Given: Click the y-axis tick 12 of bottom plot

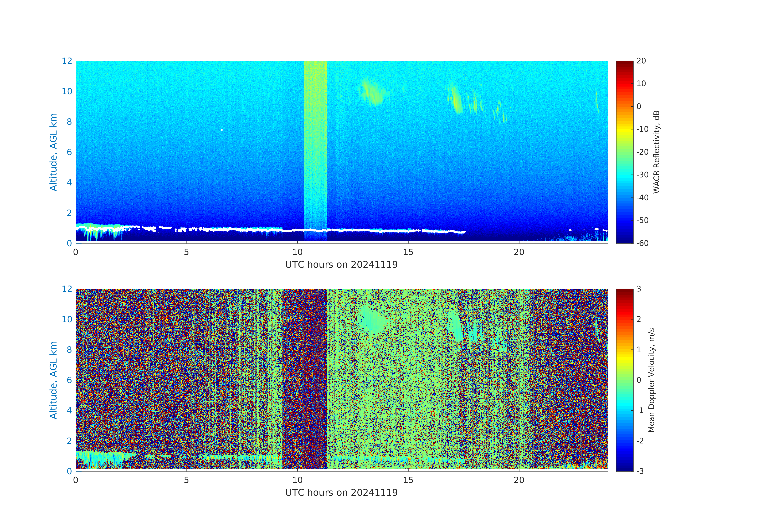Looking at the screenshot, I should pyautogui.click(x=67, y=289).
